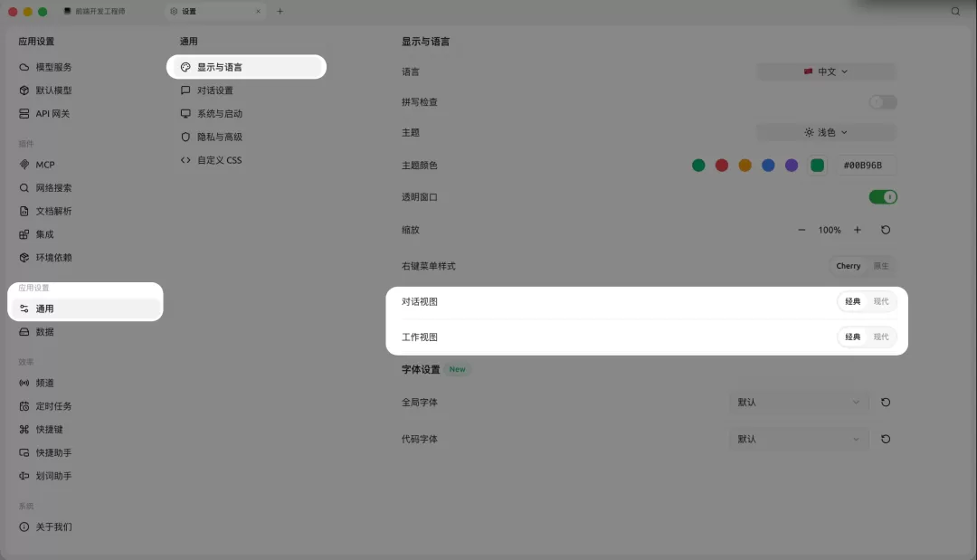This screenshot has height=560, width=977.
Task: Pick the blue theme color
Action: 768,165
